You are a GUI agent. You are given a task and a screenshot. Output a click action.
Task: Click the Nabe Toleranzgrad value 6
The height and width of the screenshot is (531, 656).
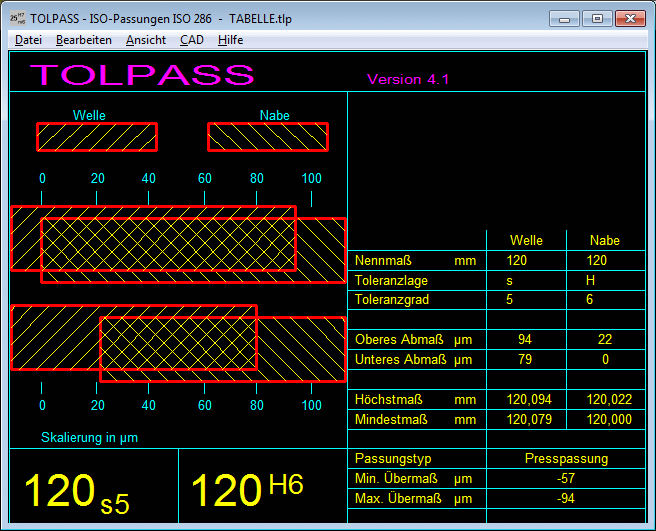(590, 300)
